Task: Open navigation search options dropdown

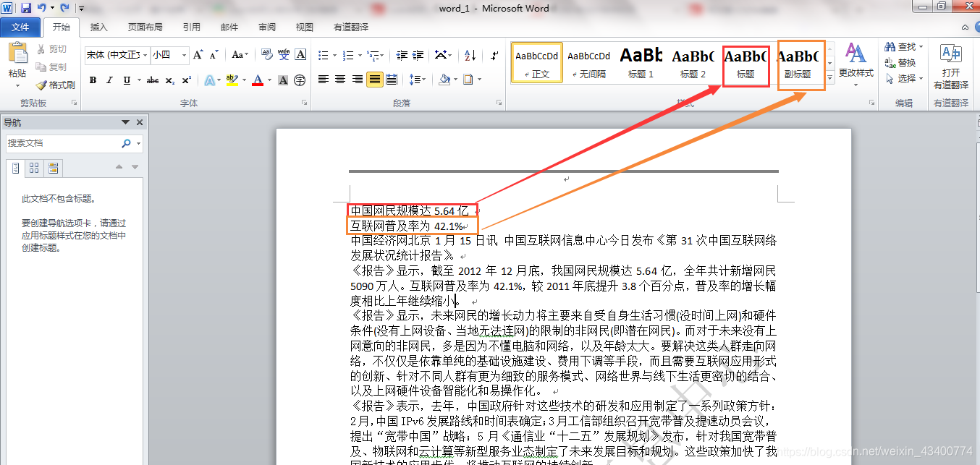Action: tap(138, 143)
